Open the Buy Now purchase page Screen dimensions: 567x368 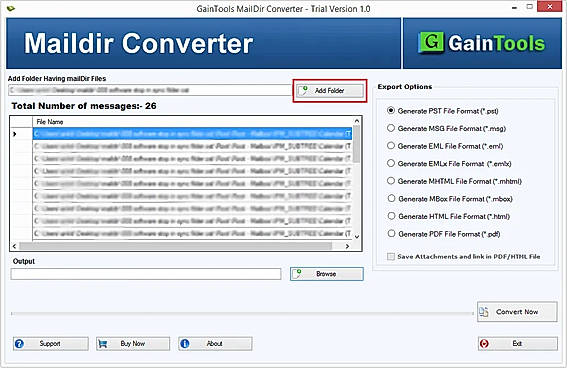coord(133,343)
